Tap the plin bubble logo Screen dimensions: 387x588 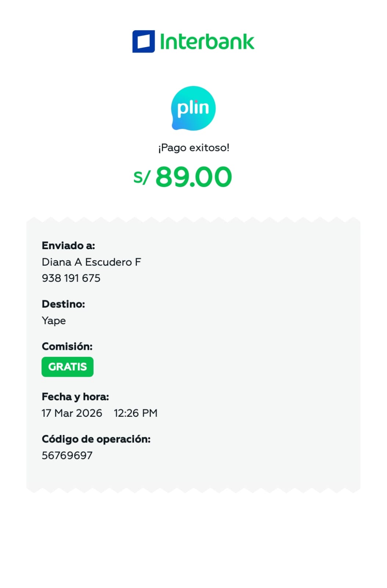point(193,108)
